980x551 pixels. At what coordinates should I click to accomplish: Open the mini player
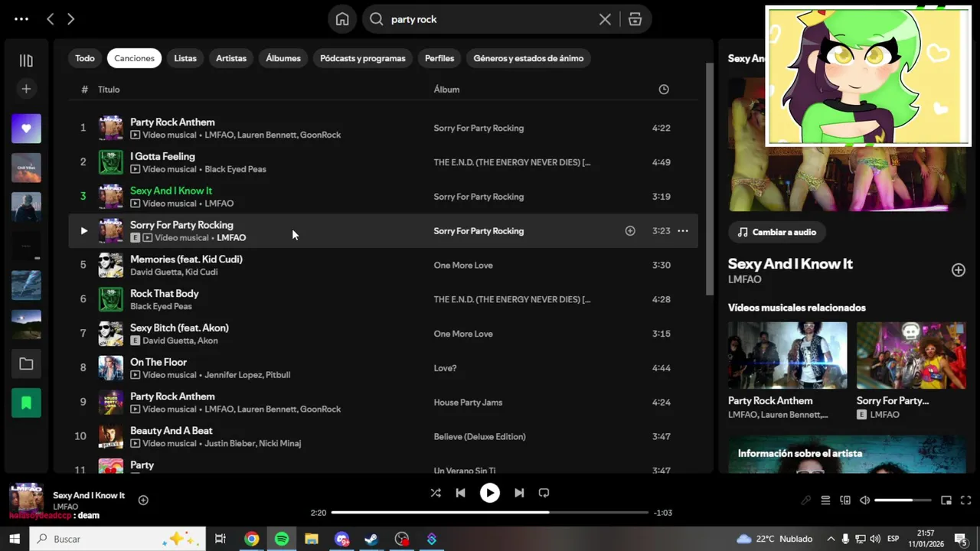[x=946, y=500]
